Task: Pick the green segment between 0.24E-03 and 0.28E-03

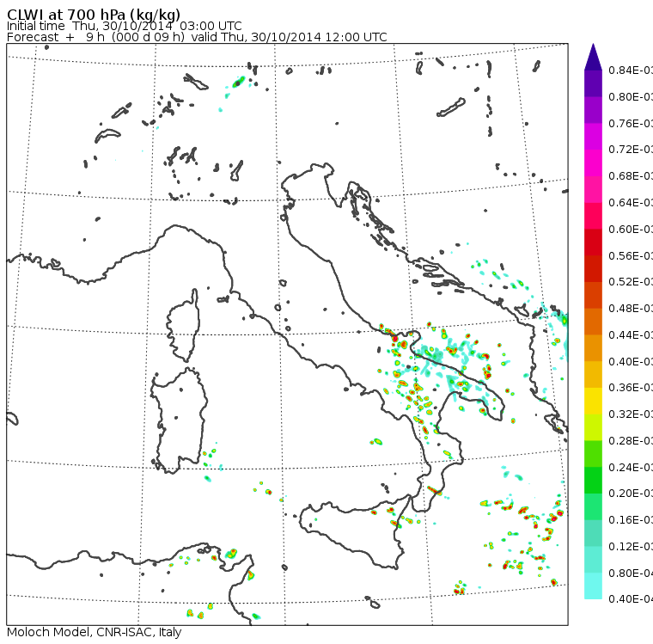Action: (x=593, y=453)
